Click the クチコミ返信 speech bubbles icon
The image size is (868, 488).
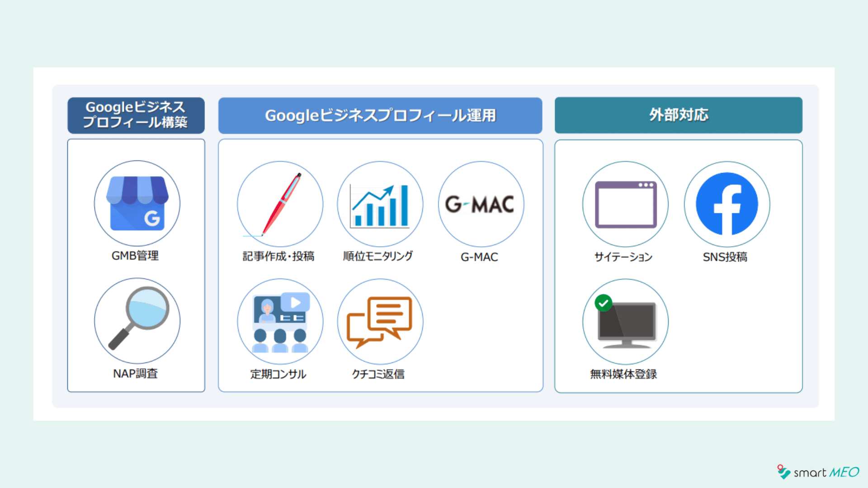380,321
